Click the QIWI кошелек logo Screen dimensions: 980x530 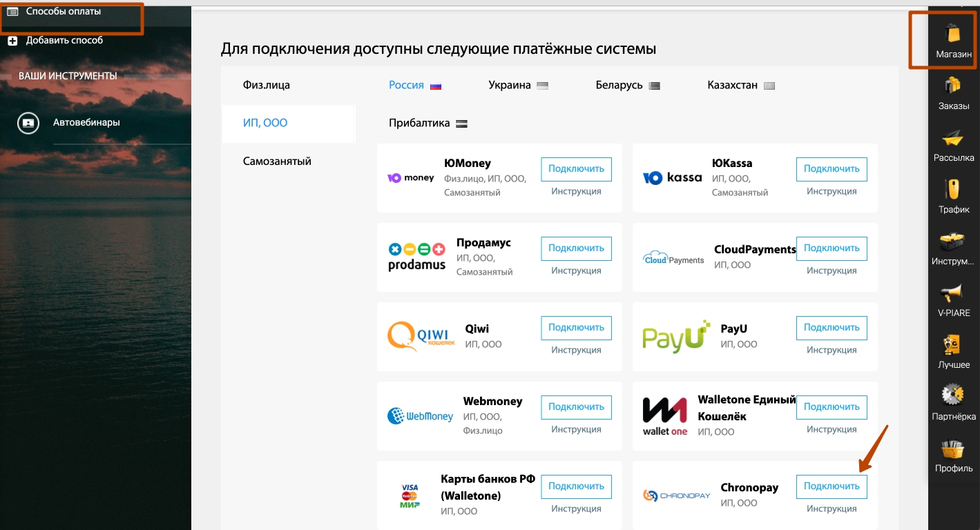coord(421,337)
